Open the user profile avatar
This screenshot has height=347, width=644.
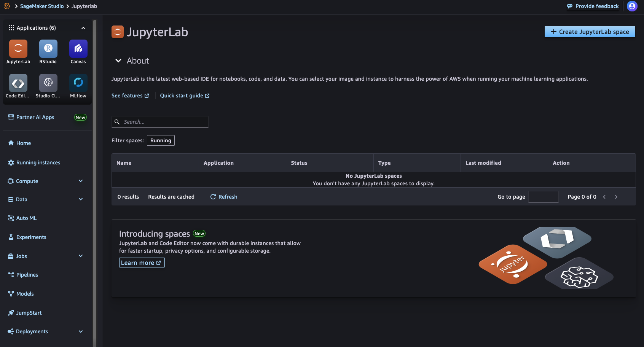tap(632, 6)
